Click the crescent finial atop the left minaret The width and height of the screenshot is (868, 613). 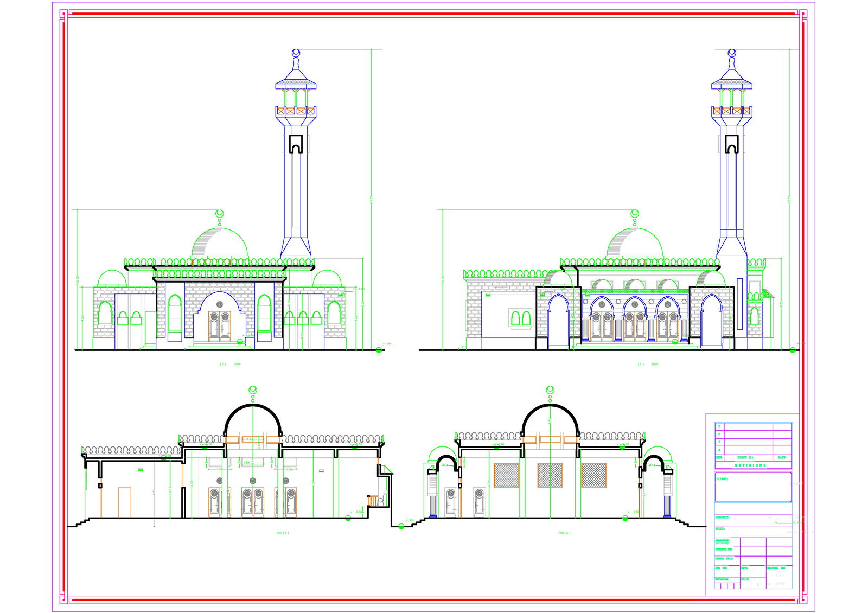click(296, 53)
